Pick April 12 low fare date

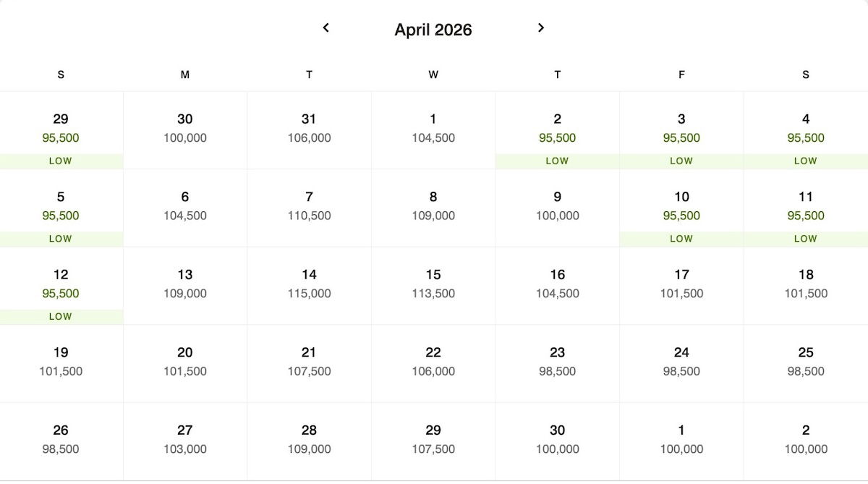pos(61,286)
